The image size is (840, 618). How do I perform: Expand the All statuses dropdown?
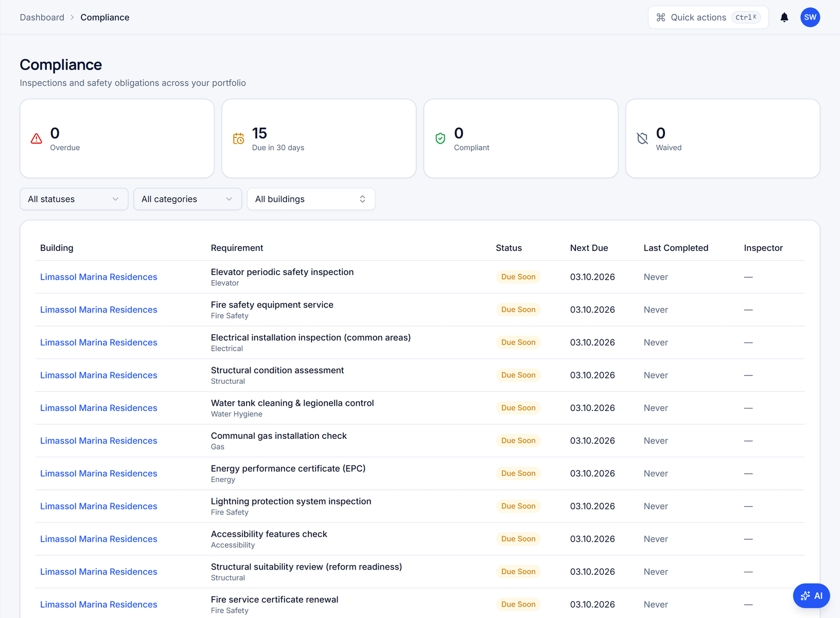point(74,199)
